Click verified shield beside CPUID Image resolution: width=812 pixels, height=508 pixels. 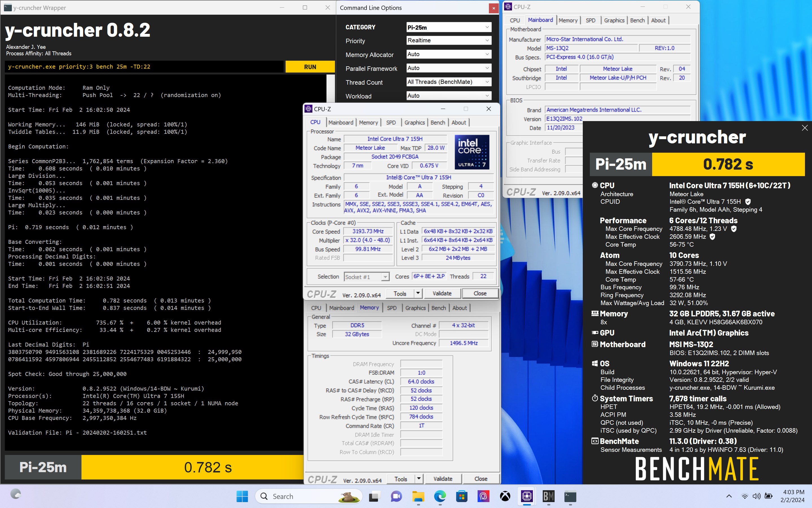748,202
